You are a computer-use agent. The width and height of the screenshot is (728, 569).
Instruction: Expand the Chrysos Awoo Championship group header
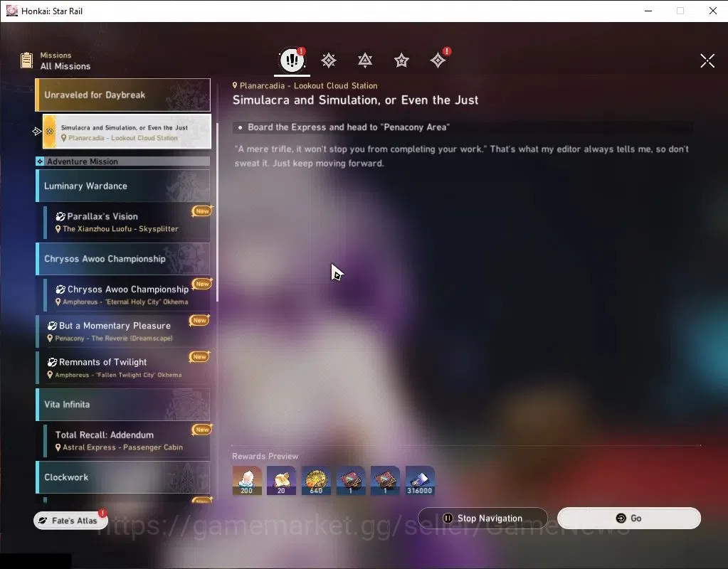pos(123,258)
